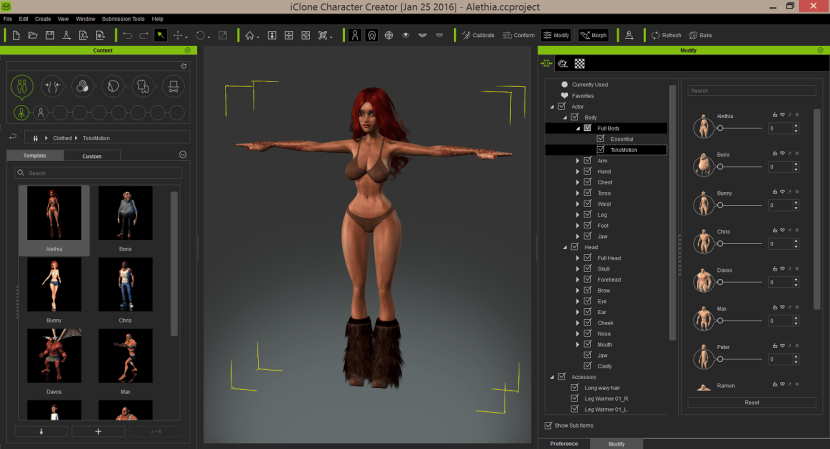Uncheck the Show Sub Items checkbox
Screen dimensions: 830x449
pyautogui.click(x=546, y=425)
